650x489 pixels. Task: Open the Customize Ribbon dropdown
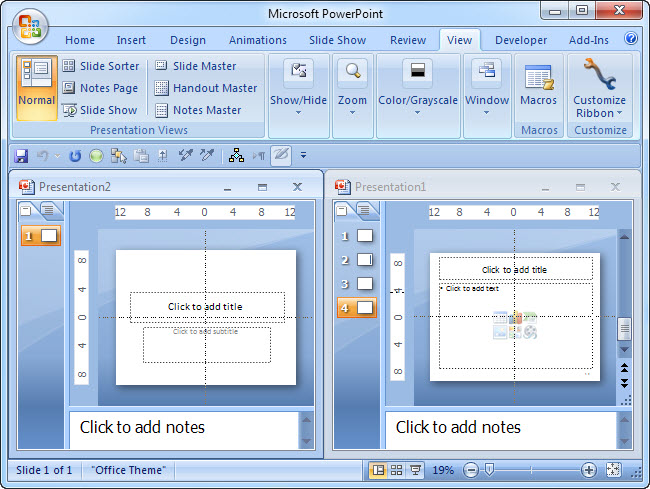click(x=599, y=88)
